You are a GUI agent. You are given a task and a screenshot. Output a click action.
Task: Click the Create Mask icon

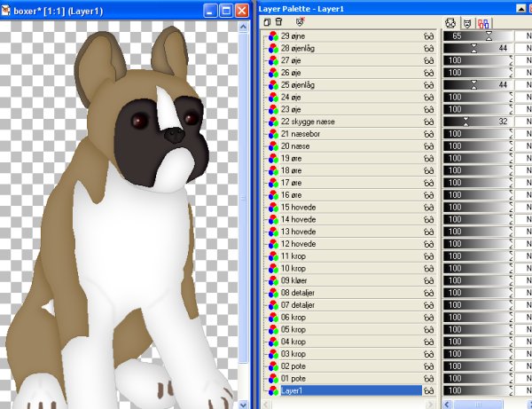[299, 21]
